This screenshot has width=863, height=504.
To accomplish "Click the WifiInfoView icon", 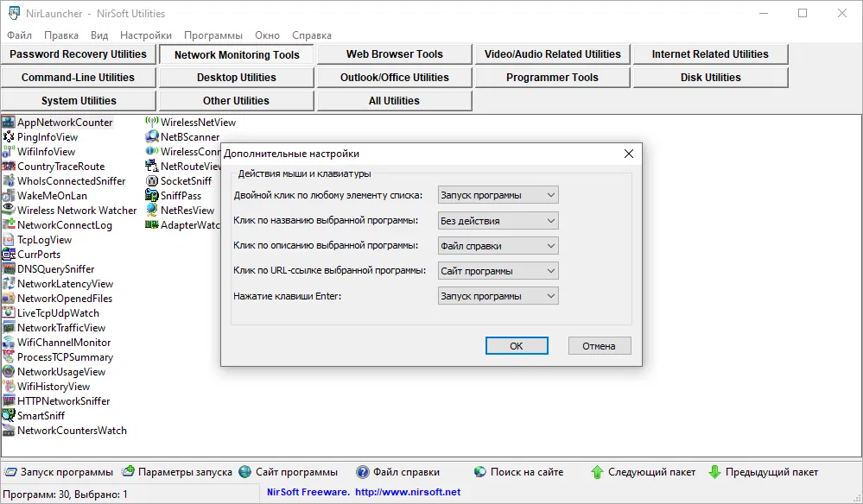I will [x=9, y=152].
